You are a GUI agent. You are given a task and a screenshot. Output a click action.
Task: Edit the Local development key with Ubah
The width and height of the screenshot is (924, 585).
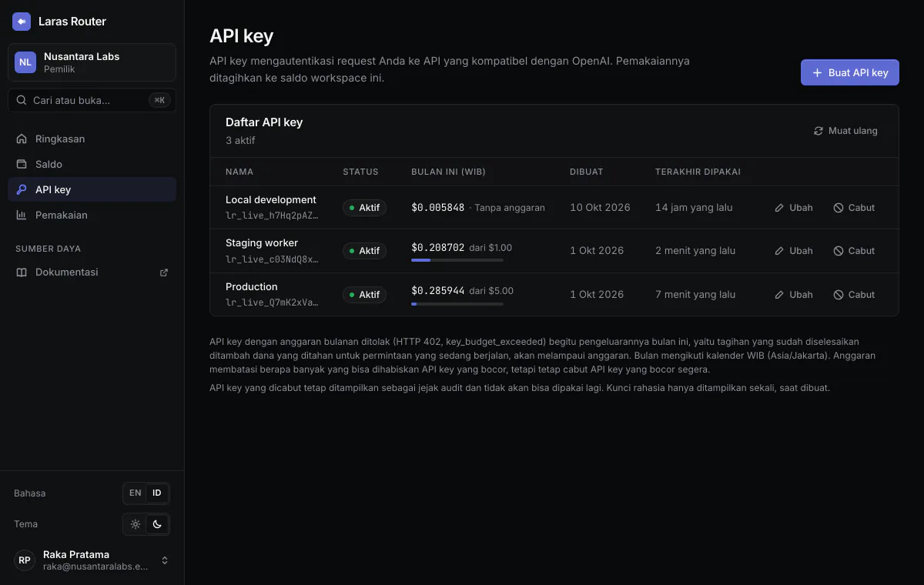793,207
